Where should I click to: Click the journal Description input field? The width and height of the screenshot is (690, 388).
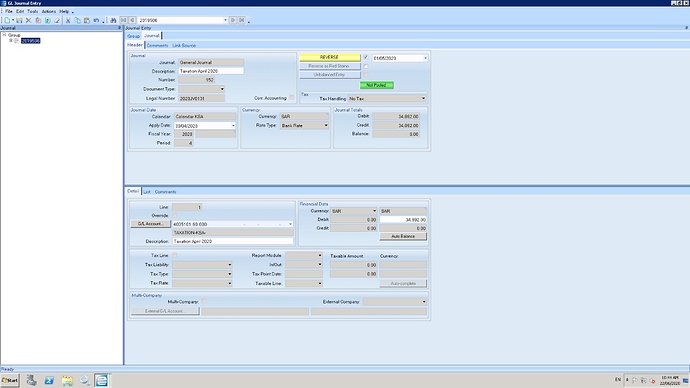pyautogui.click(x=211, y=71)
